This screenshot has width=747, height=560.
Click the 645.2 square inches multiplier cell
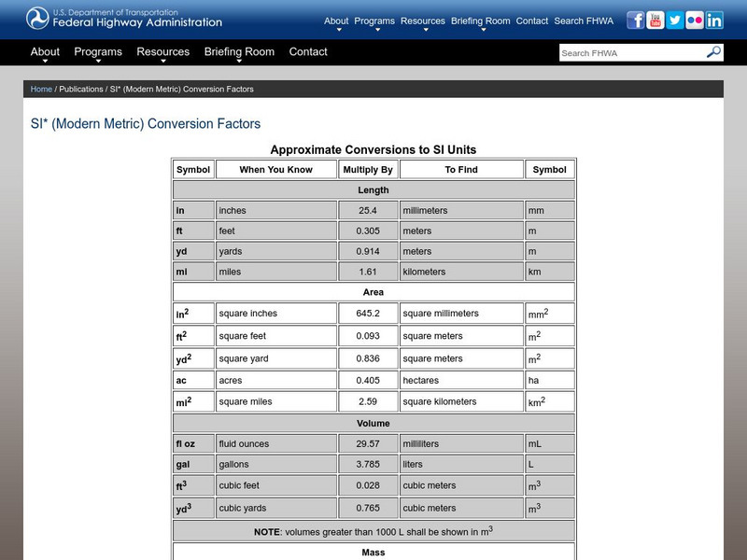tap(368, 314)
